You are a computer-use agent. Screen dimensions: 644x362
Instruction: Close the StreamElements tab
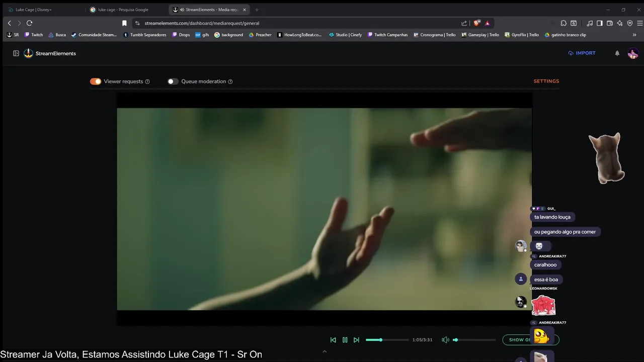(x=245, y=10)
